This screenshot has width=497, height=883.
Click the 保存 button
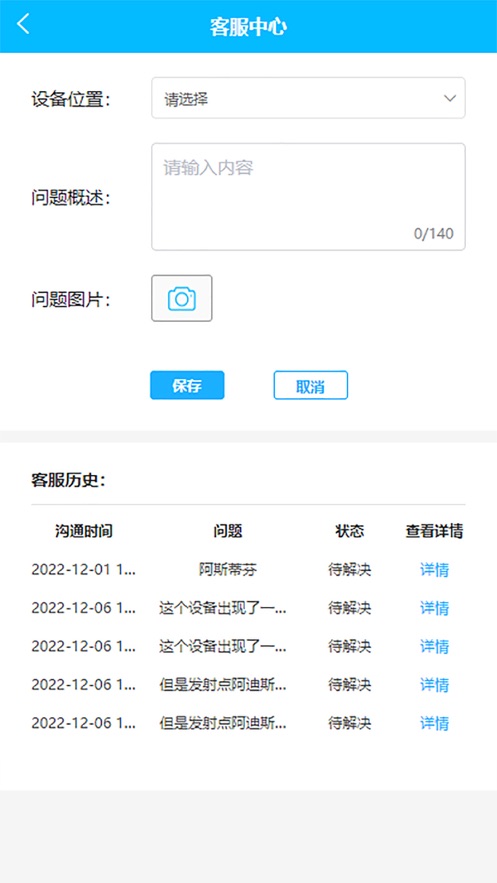tap(187, 385)
